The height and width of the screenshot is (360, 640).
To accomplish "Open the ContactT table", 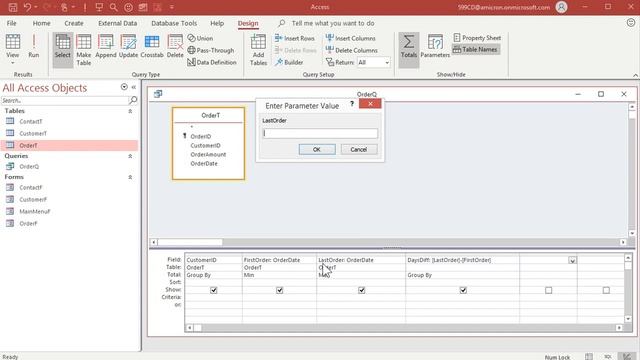I will point(31,121).
